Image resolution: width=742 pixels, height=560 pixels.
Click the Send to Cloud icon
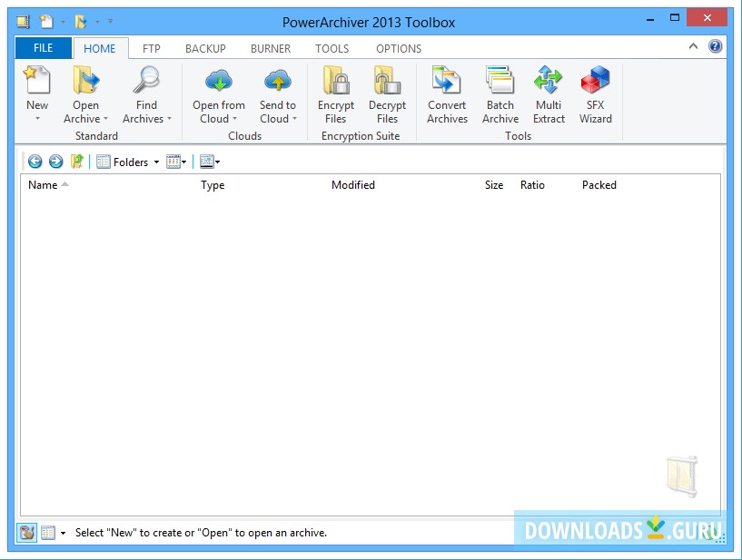pos(278,80)
